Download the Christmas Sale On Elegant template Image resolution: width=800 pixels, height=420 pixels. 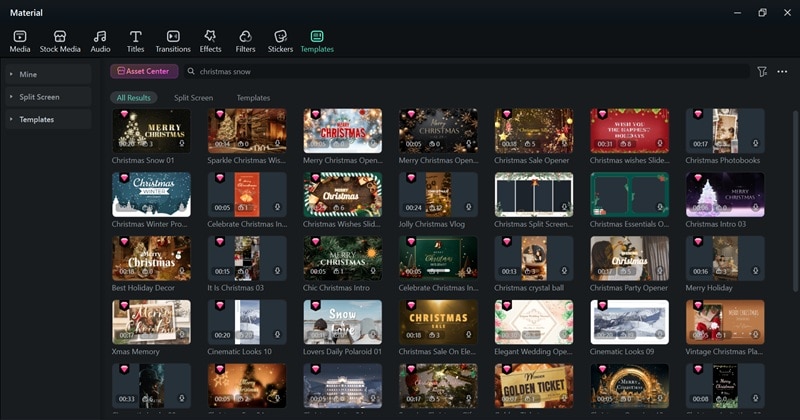[x=468, y=335]
